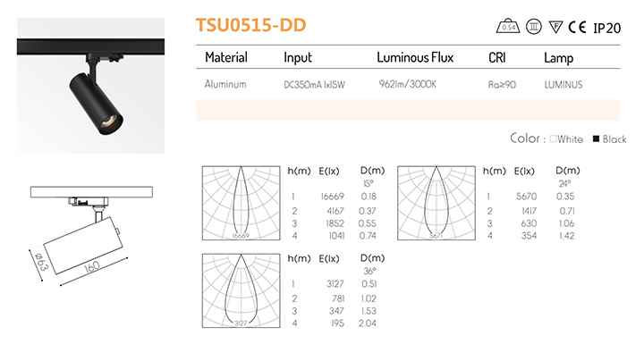Click the peach colored highlight bar
This screenshot has height=344, width=644.
(x=408, y=110)
